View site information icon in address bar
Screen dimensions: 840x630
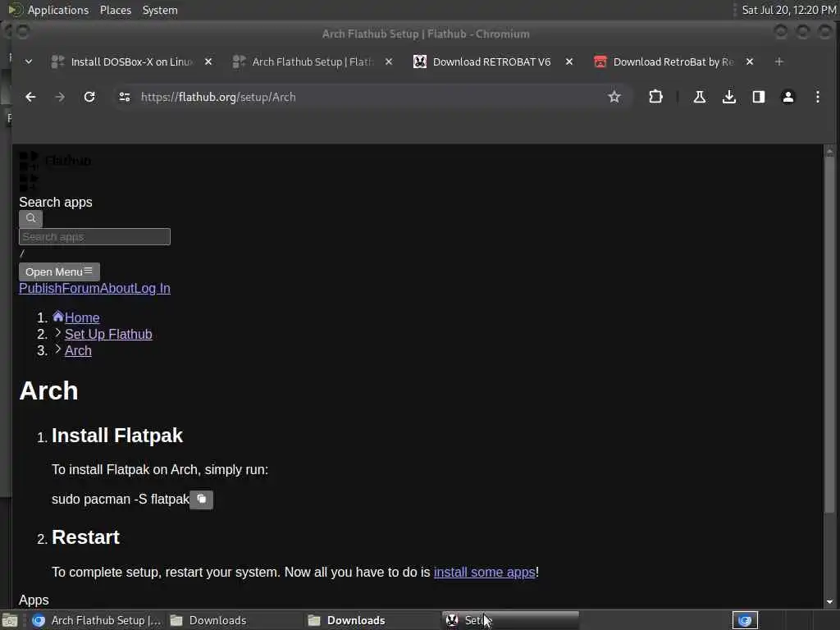point(125,97)
